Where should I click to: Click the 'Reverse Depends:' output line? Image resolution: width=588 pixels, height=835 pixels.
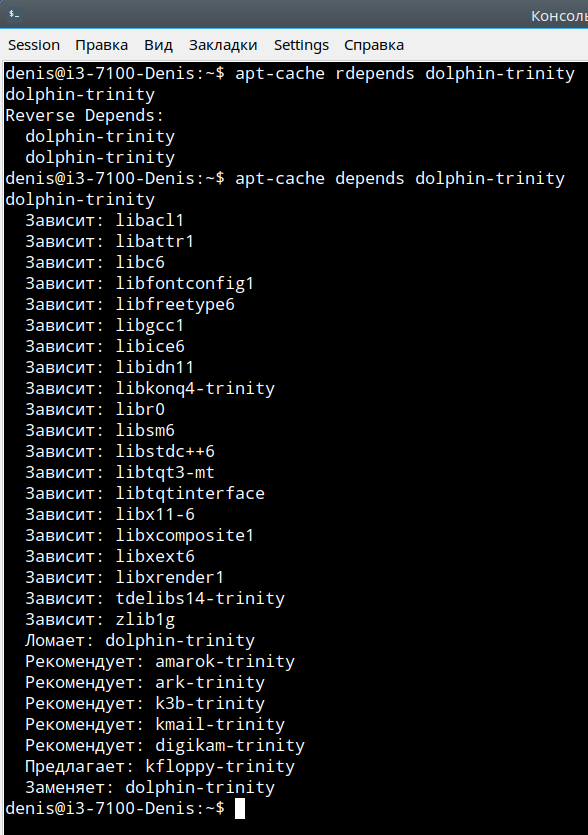(85, 116)
